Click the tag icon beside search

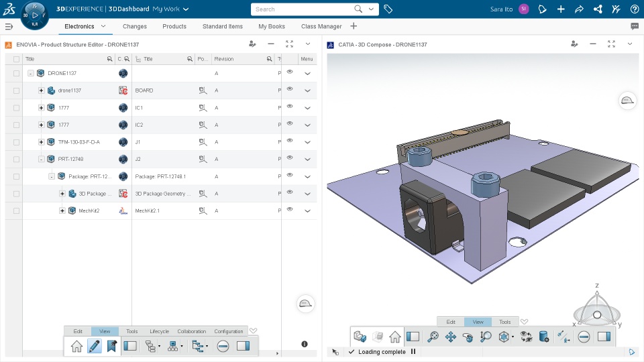coord(388,9)
